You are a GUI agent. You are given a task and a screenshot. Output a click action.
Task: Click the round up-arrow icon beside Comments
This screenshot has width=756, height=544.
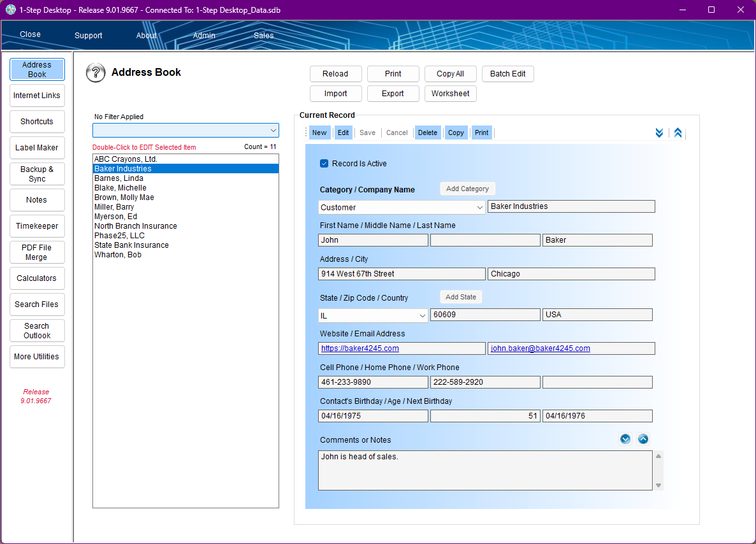[x=643, y=439]
